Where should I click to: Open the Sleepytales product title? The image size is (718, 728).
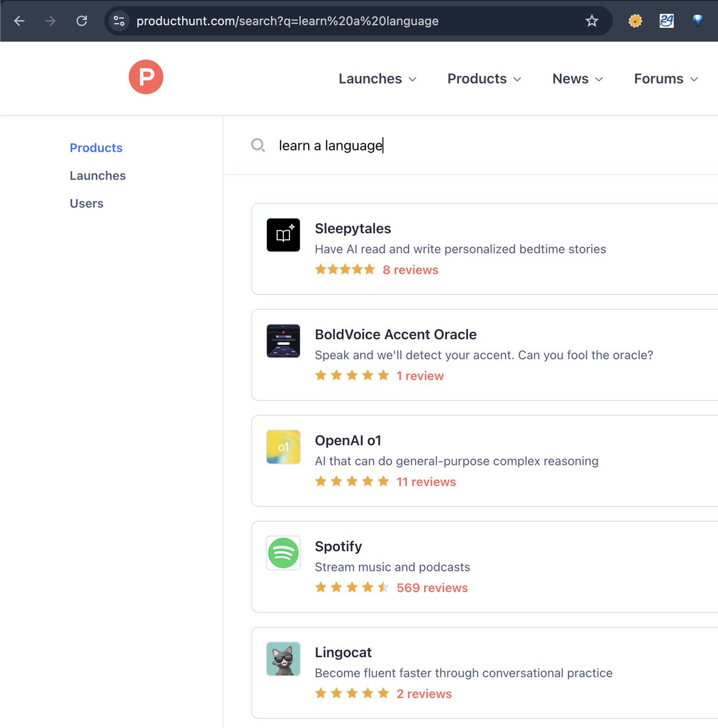point(353,229)
